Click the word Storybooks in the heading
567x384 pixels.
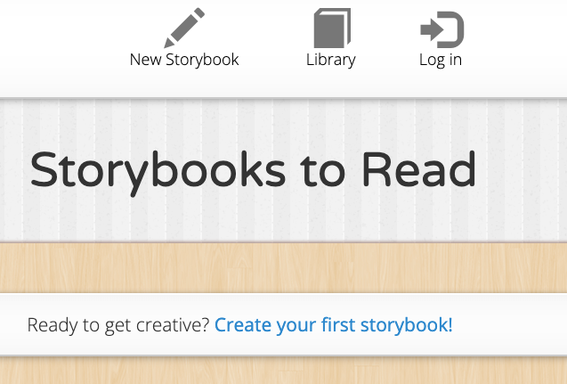coord(158,173)
